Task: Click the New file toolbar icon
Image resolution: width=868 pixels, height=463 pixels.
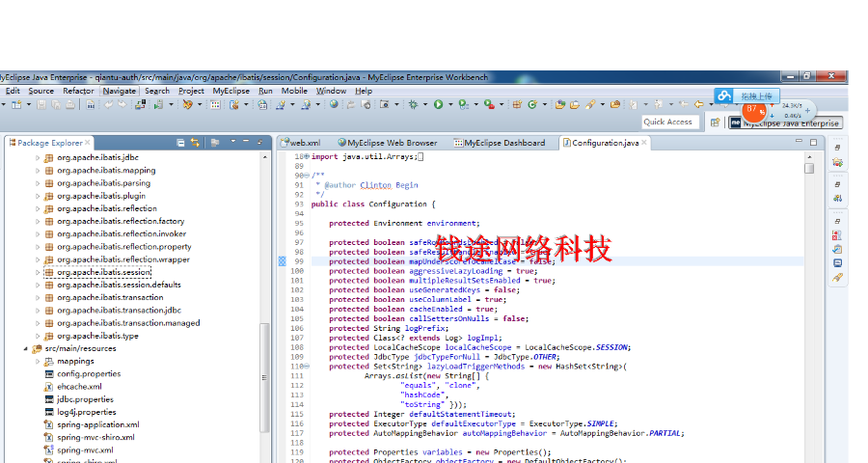Action: [16, 104]
